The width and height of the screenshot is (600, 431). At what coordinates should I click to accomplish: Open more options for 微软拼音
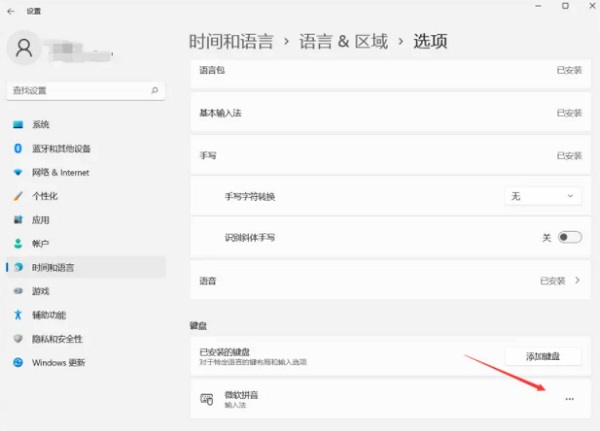(x=569, y=399)
